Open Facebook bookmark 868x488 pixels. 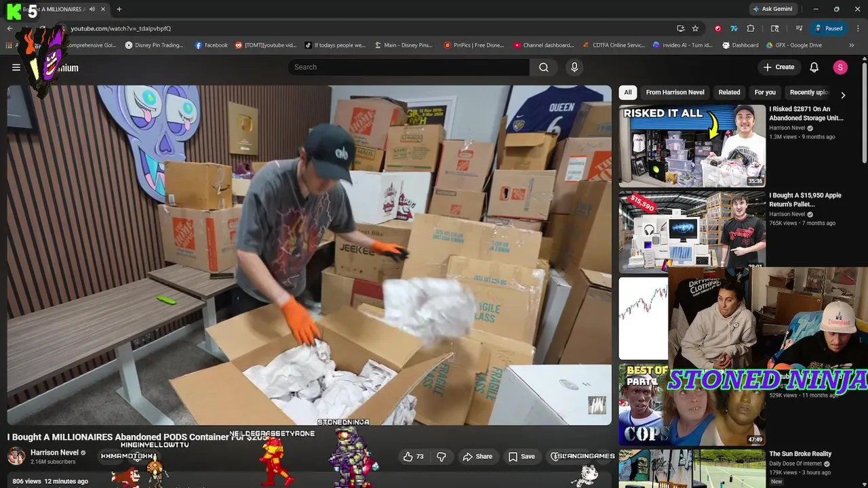(212, 45)
